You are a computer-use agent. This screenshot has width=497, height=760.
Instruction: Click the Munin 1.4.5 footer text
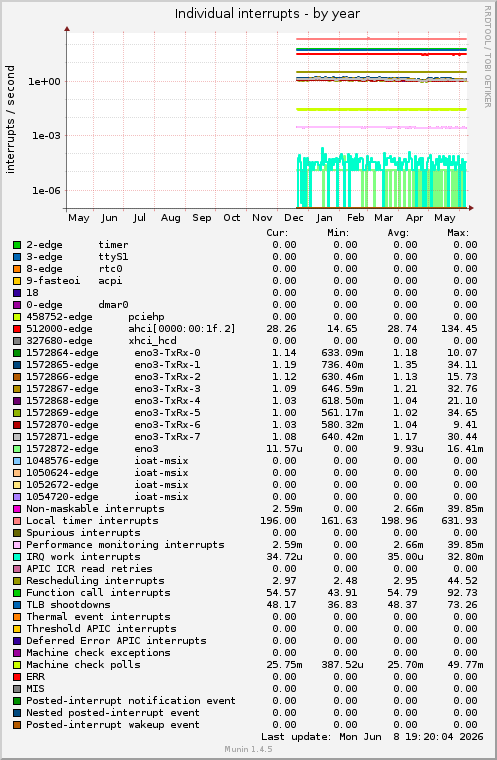tap(248, 749)
